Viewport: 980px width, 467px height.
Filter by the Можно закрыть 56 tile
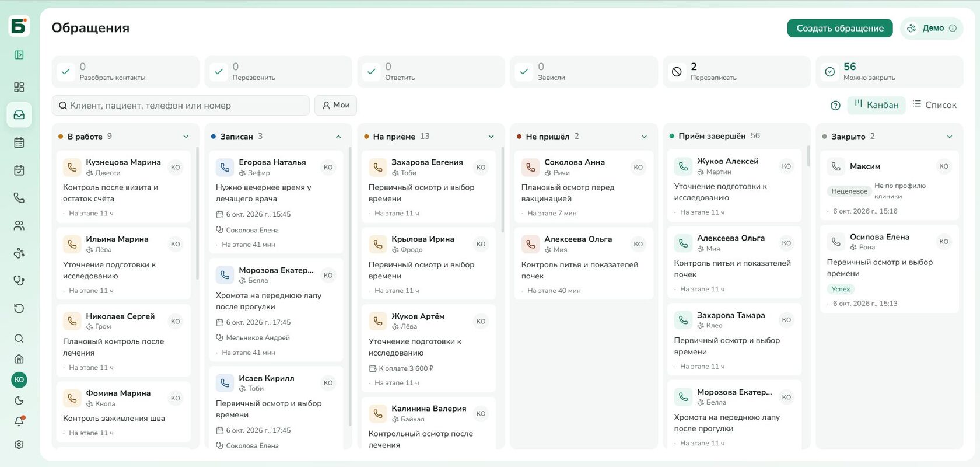[x=890, y=72]
